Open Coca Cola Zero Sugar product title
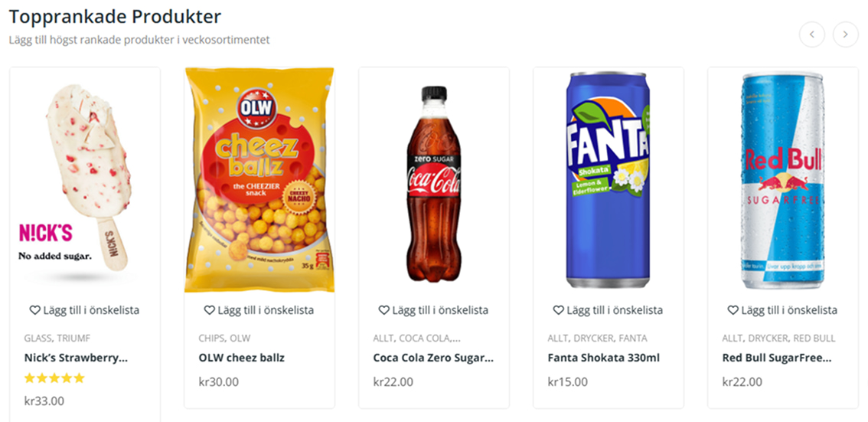 point(433,358)
